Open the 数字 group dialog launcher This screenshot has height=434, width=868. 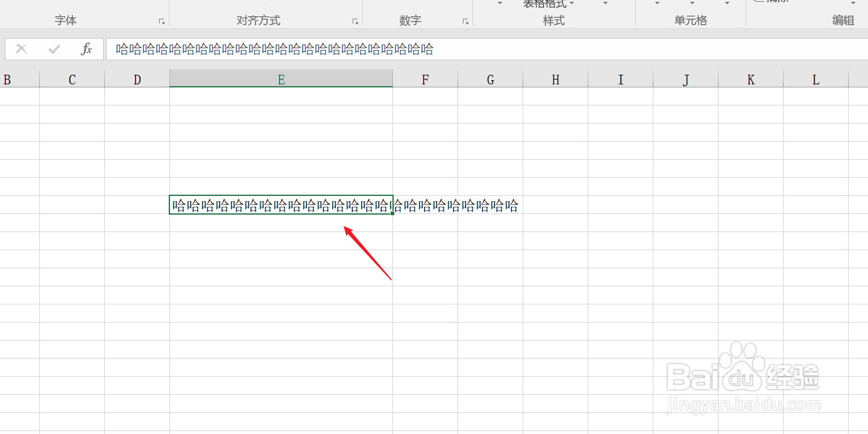tap(465, 20)
